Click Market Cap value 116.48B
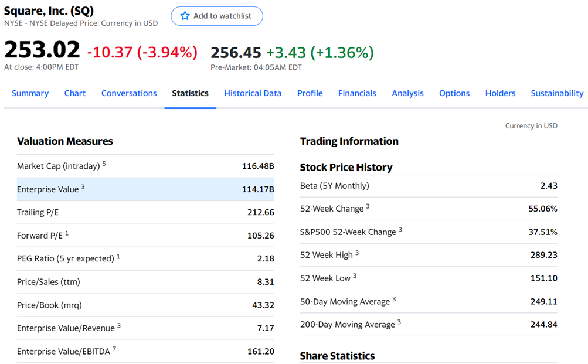The height and width of the screenshot is (364, 588). (258, 166)
